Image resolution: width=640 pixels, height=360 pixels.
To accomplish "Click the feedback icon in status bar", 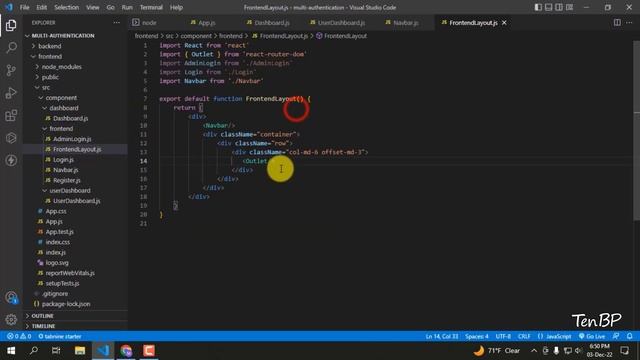I will [616, 336].
